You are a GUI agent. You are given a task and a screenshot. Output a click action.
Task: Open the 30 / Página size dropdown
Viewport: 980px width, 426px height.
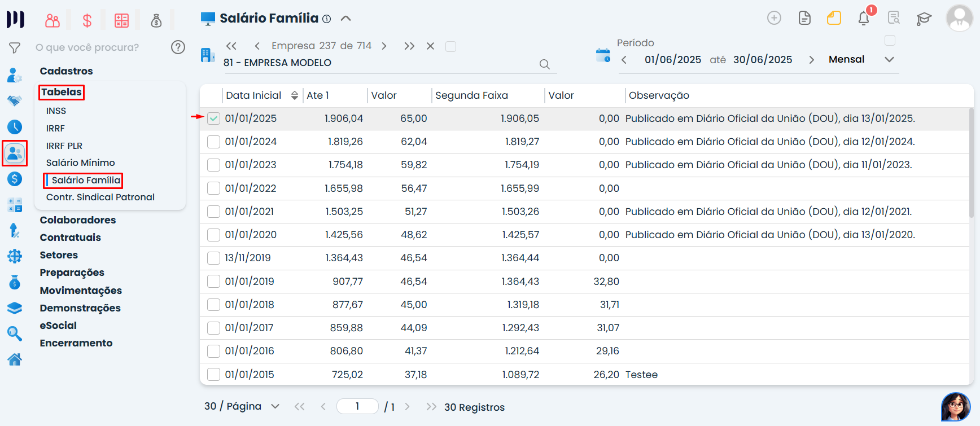(275, 406)
